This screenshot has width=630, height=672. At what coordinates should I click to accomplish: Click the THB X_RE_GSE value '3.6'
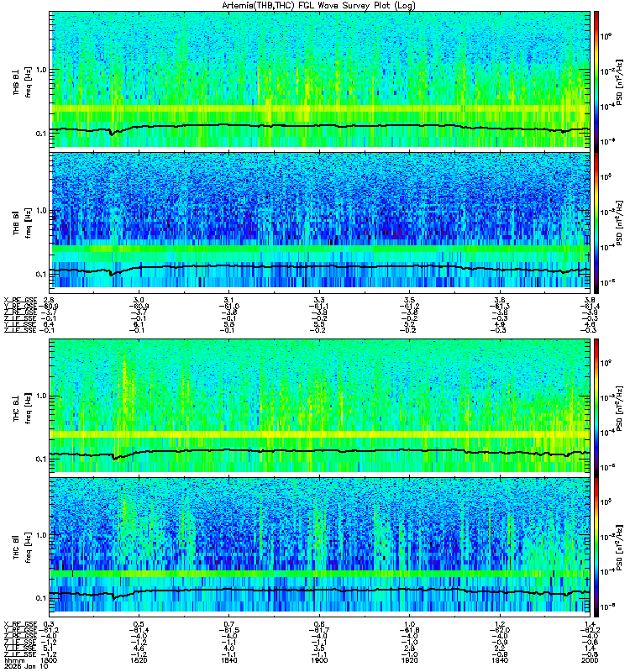[500, 300]
